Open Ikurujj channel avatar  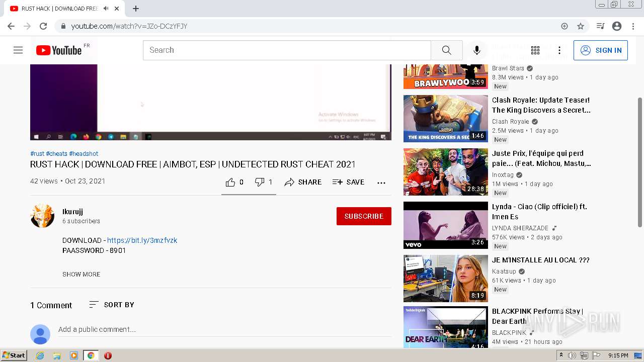tap(42, 216)
